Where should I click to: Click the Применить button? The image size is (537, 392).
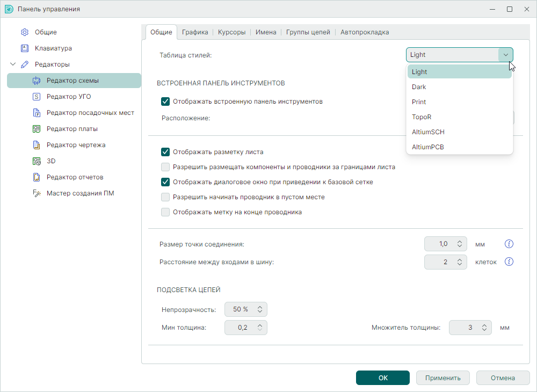442,378
